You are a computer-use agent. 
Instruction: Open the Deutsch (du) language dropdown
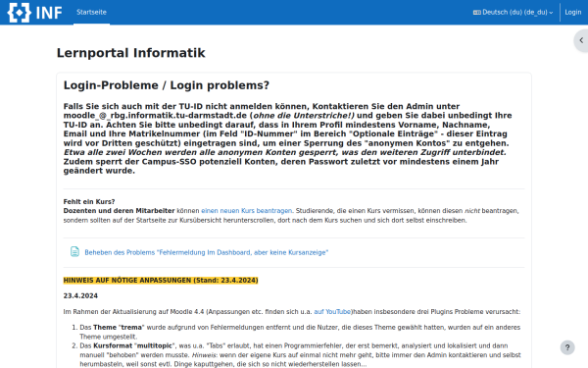point(513,13)
